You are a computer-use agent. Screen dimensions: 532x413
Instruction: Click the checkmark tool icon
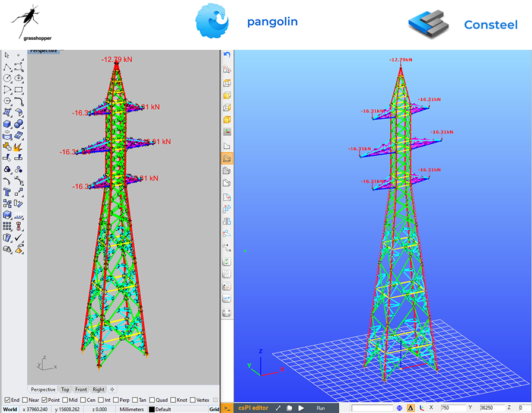(18, 238)
